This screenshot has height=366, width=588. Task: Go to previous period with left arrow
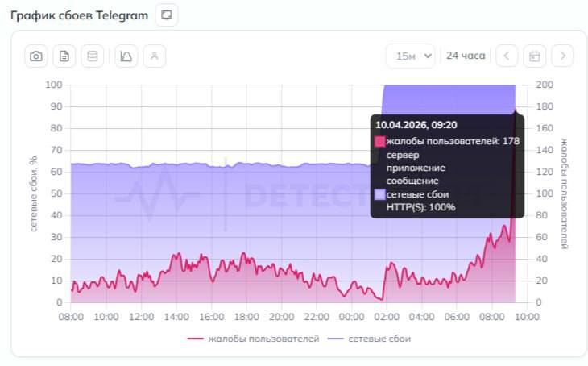[x=507, y=56]
